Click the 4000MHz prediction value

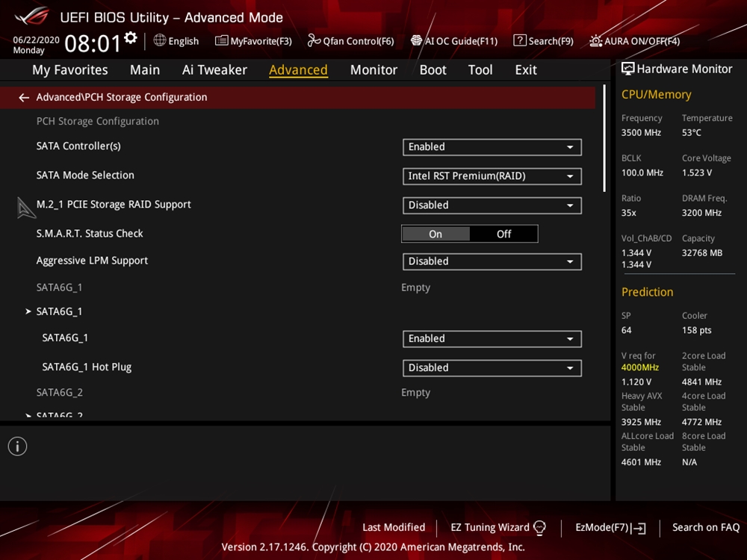click(x=640, y=367)
